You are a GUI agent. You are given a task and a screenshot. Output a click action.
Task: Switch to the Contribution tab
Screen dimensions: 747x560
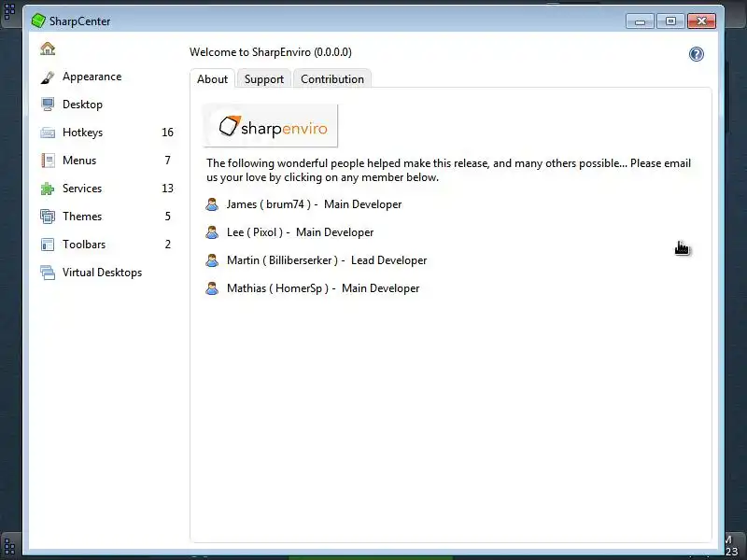tap(332, 79)
